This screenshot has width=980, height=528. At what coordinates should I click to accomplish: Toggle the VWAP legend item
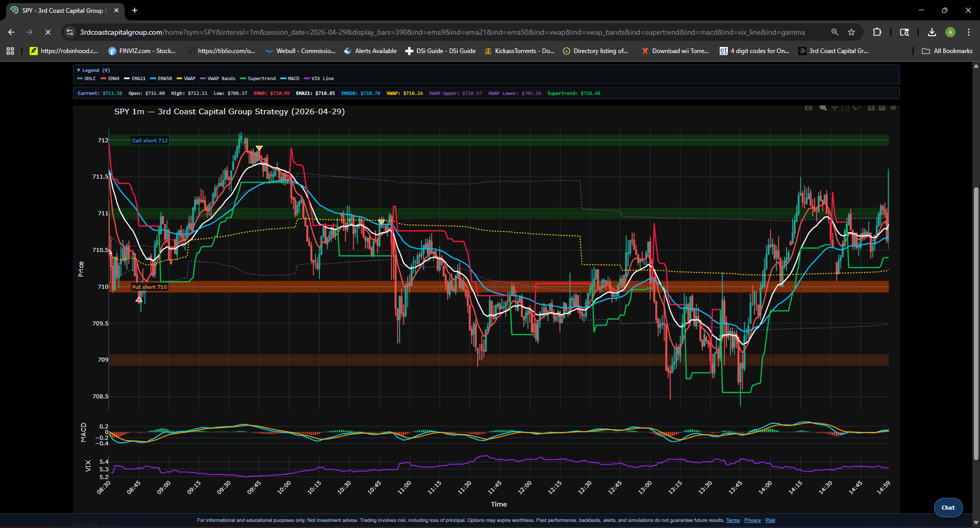pos(186,79)
